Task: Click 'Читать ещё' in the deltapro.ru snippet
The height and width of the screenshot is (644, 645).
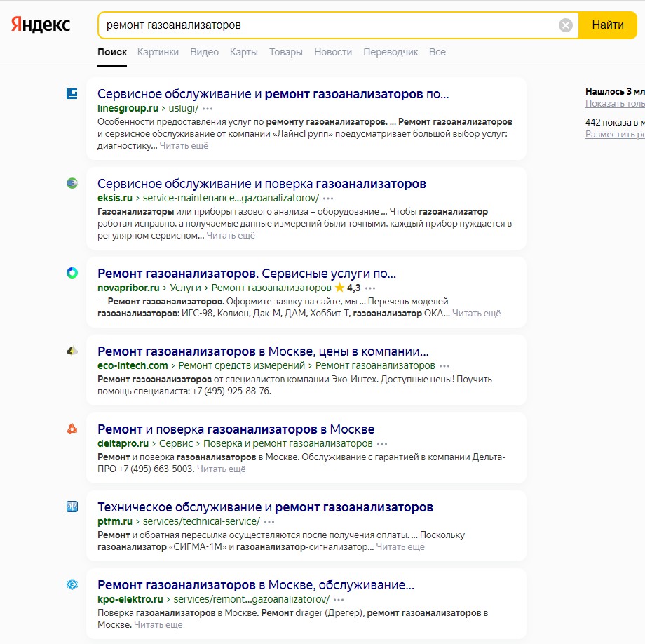Action: pos(222,469)
